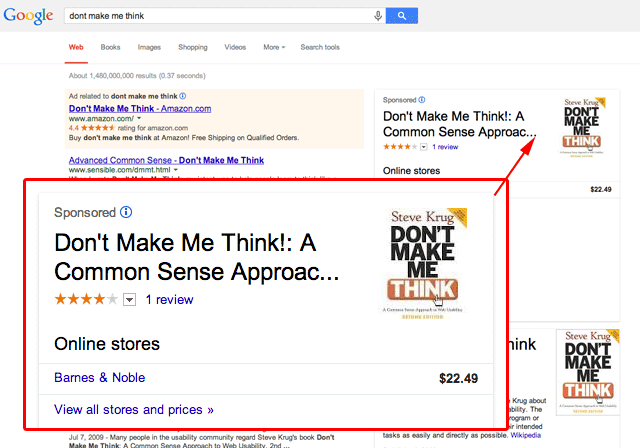This screenshot has height=448, width=640.
Task: Click the small Sponsored info icon above the callout
Action: click(422, 100)
